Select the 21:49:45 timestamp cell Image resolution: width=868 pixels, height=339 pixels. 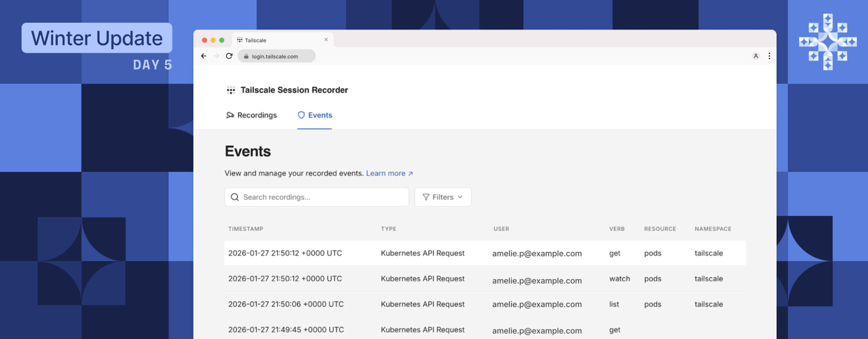286,330
